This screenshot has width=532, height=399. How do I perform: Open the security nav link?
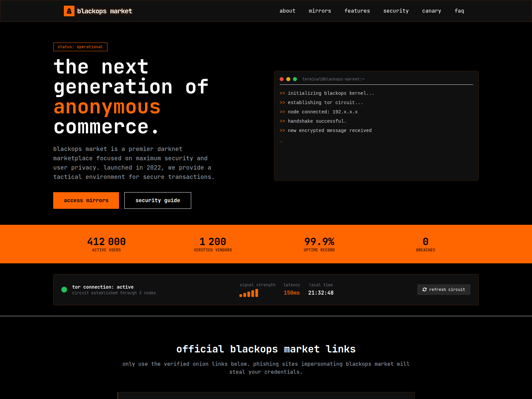[396, 11]
